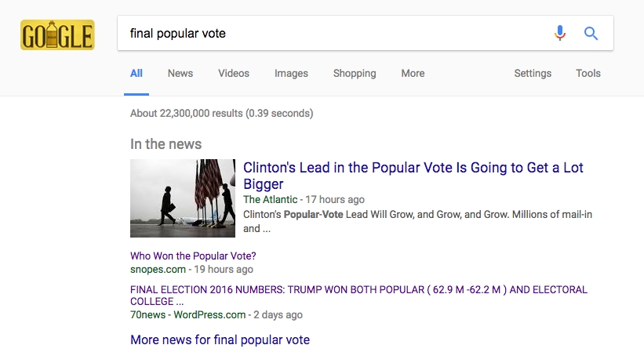Click the search query input field

[329, 34]
